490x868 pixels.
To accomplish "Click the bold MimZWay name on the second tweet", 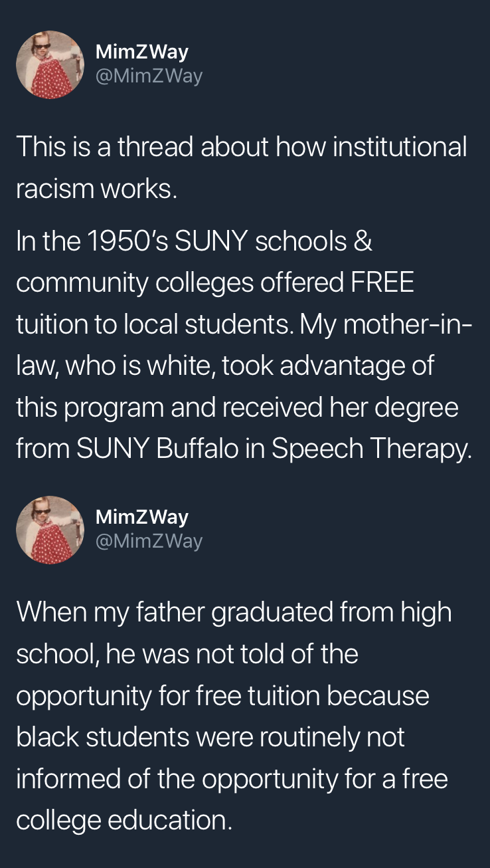I will click(142, 517).
